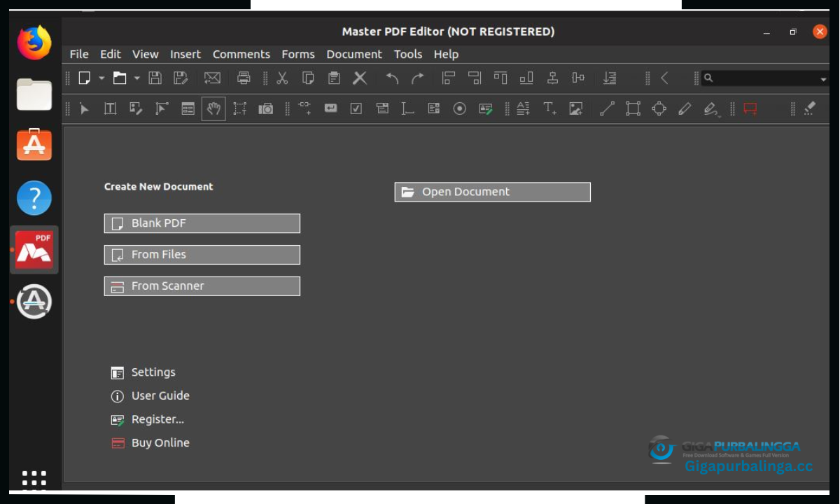Open the Insert menu
This screenshot has height=504, width=840.
pyautogui.click(x=185, y=54)
